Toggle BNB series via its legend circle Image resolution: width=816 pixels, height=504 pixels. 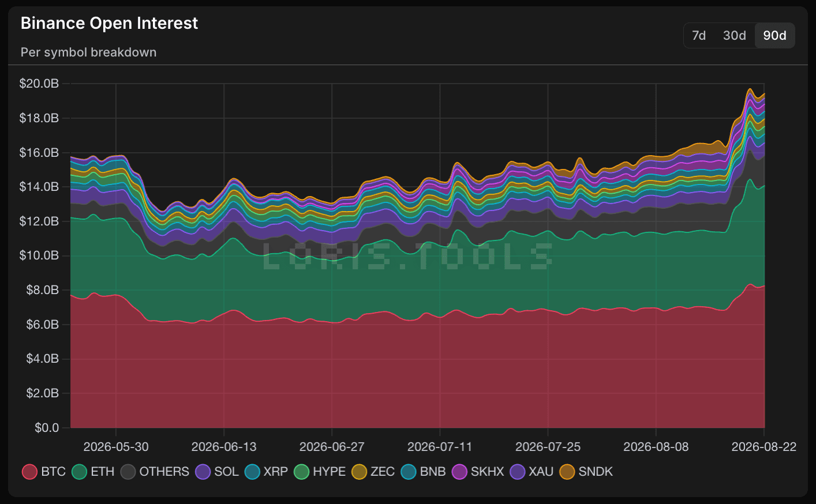[409, 472]
